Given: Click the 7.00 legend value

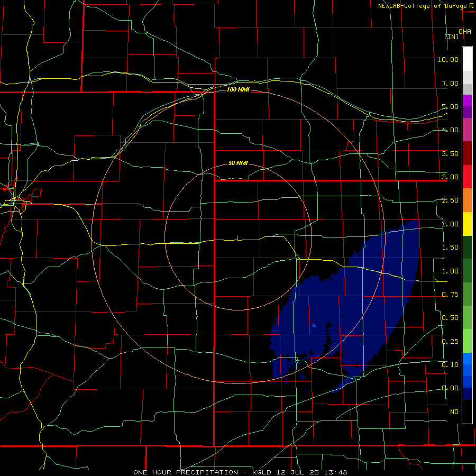Looking at the screenshot, I should 450,83.
